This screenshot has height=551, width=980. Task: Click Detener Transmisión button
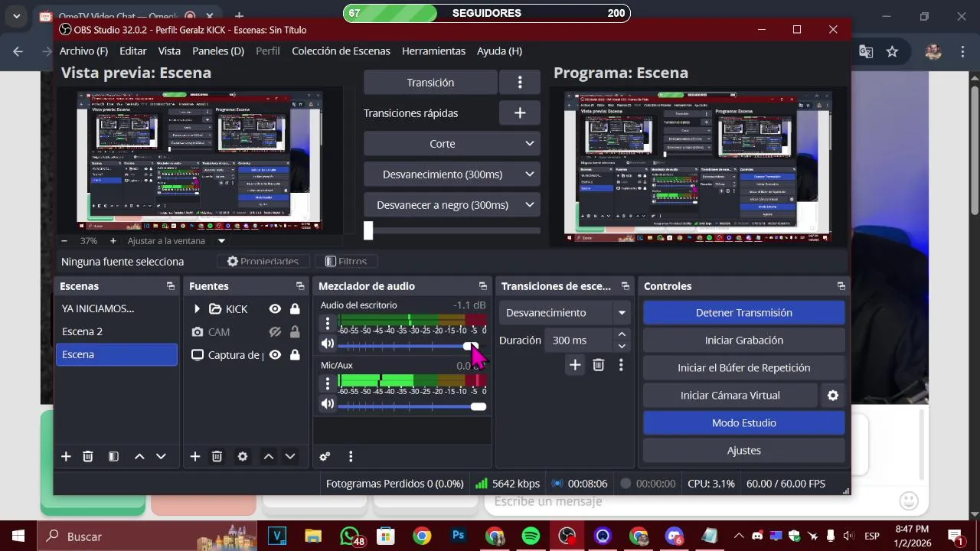(x=743, y=312)
